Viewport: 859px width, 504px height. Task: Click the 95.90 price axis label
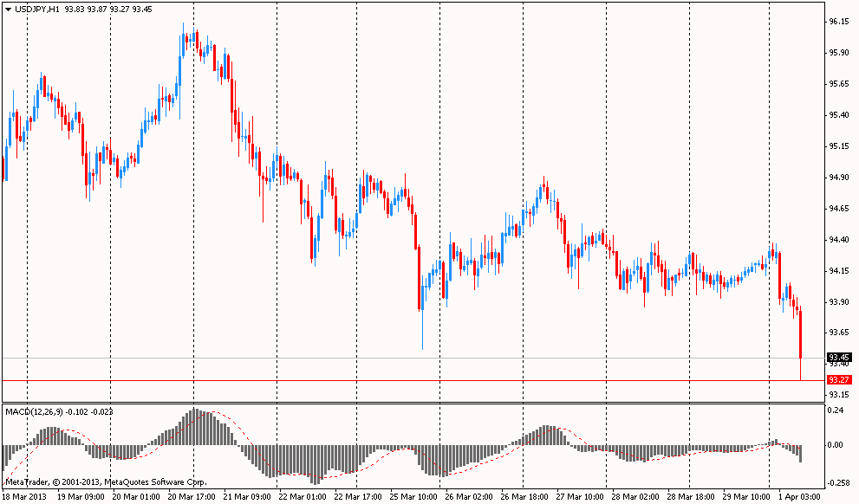click(839, 53)
